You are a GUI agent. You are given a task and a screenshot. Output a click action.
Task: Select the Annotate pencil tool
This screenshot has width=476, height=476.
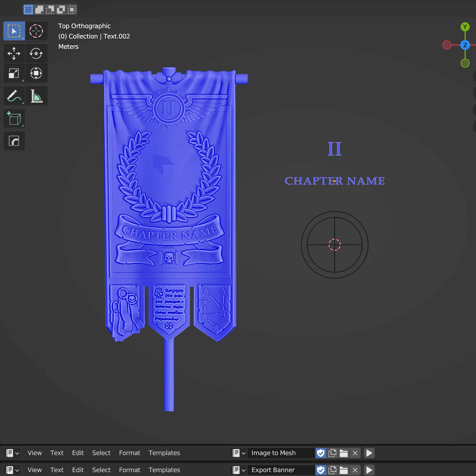click(14, 96)
